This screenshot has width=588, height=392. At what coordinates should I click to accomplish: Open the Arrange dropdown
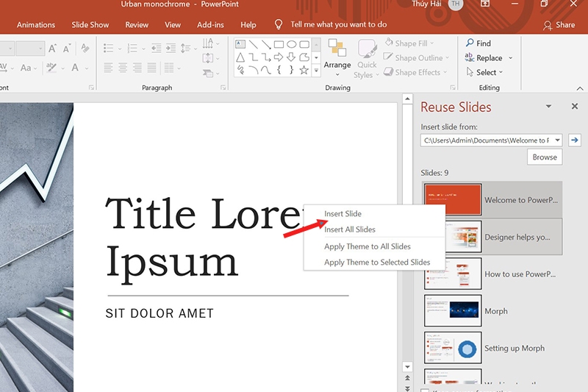point(337,57)
